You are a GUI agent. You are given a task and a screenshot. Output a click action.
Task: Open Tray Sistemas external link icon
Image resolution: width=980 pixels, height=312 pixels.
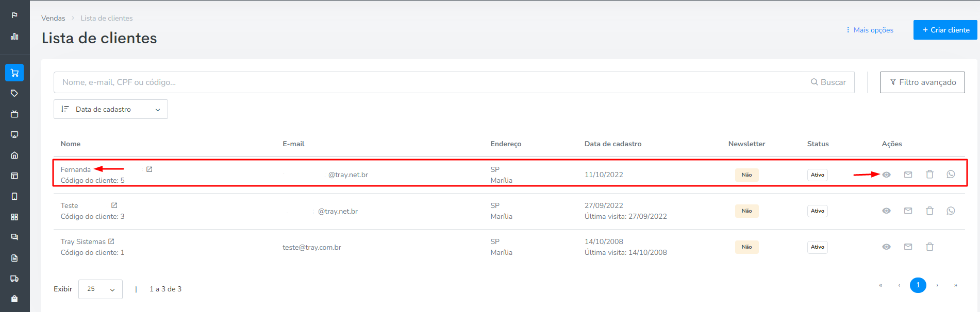(x=111, y=241)
